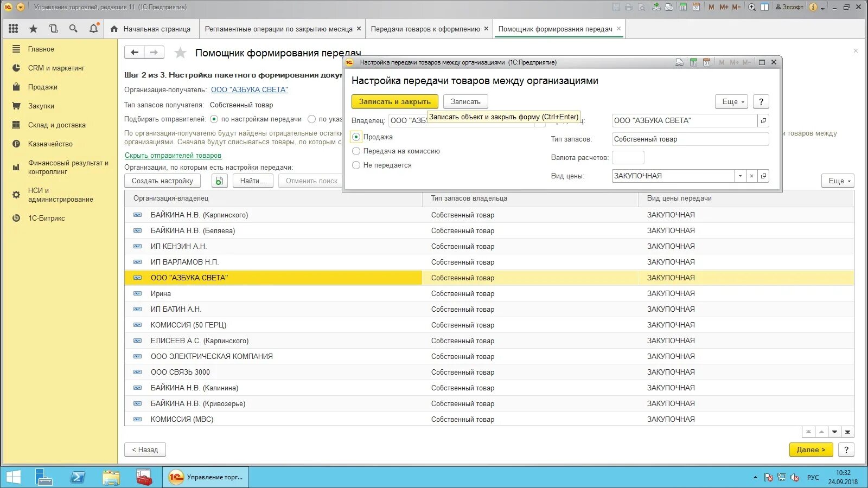
Task: Open the calculator icon in main title bar
Action: (x=683, y=7)
